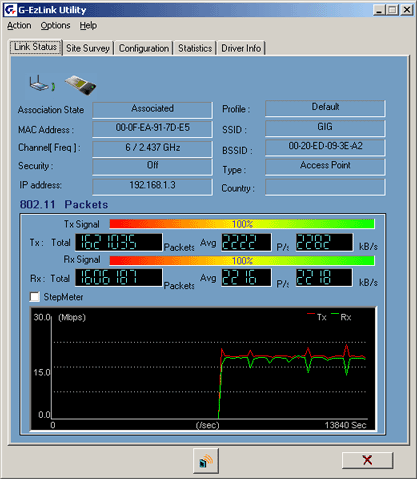Click the Association State field showing Associated
417x479 pixels.
(x=152, y=110)
